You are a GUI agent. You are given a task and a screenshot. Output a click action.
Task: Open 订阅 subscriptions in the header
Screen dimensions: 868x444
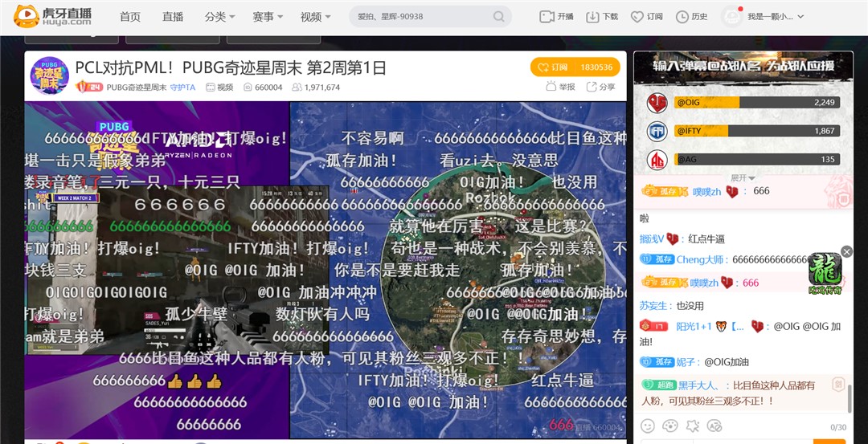click(646, 17)
